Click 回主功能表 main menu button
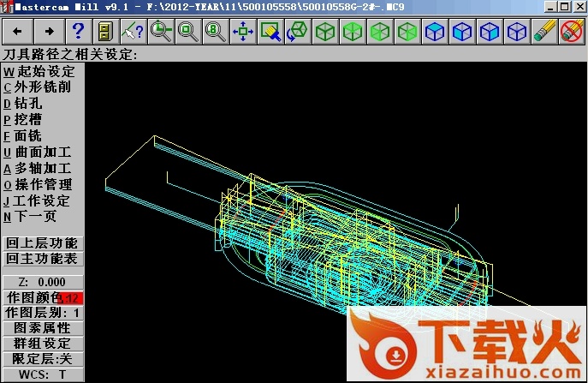The height and width of the screenshot is (383, 588). point(43,259)
